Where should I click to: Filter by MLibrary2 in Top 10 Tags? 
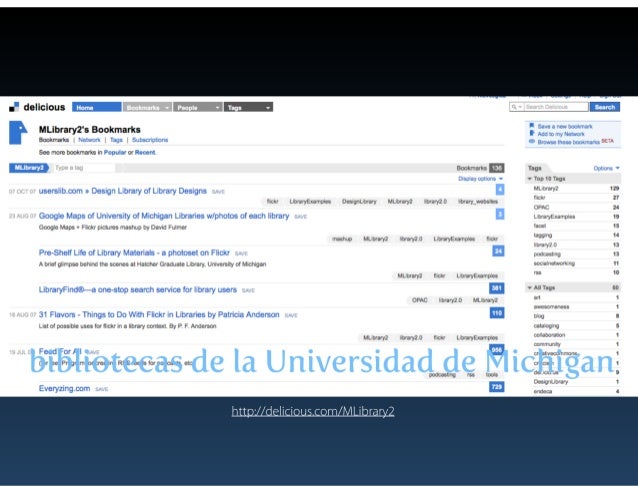coord(546,188)
